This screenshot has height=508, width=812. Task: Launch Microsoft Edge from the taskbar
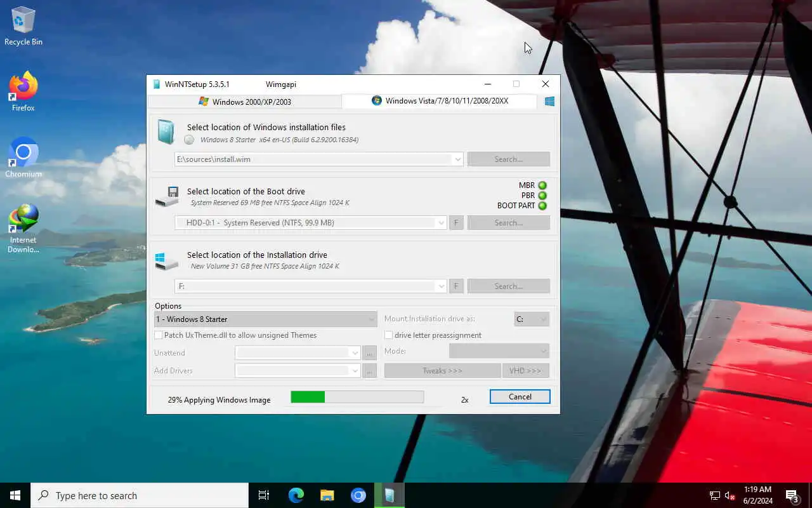(x=296, y=495)
